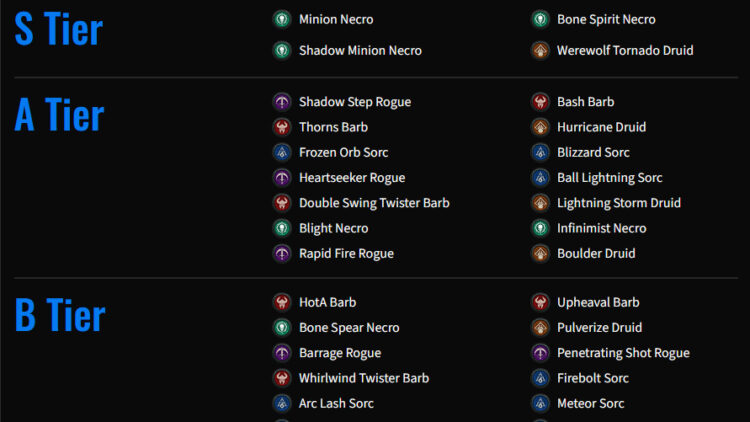The width and height of the screenshot is (750, 422).
Task: Open the Whirlwind Twister Barb build
Action: [x=364, y=378]
